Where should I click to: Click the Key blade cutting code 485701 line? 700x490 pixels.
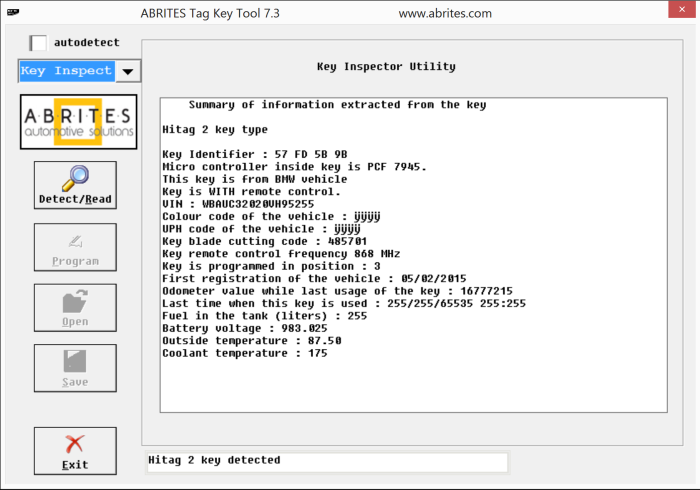click(264, 241)
